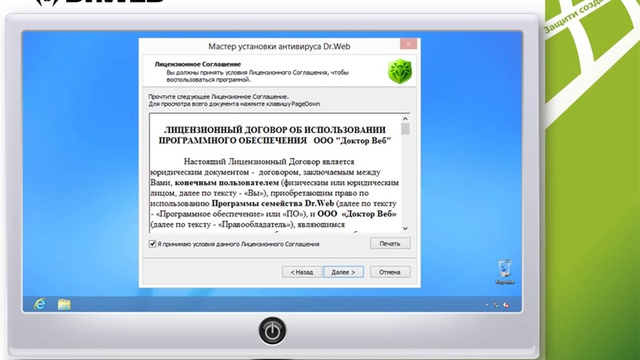This screenshot has width=640, height=360.
Task: Click the text «конечным пользователем»
Action: point(227,182)
